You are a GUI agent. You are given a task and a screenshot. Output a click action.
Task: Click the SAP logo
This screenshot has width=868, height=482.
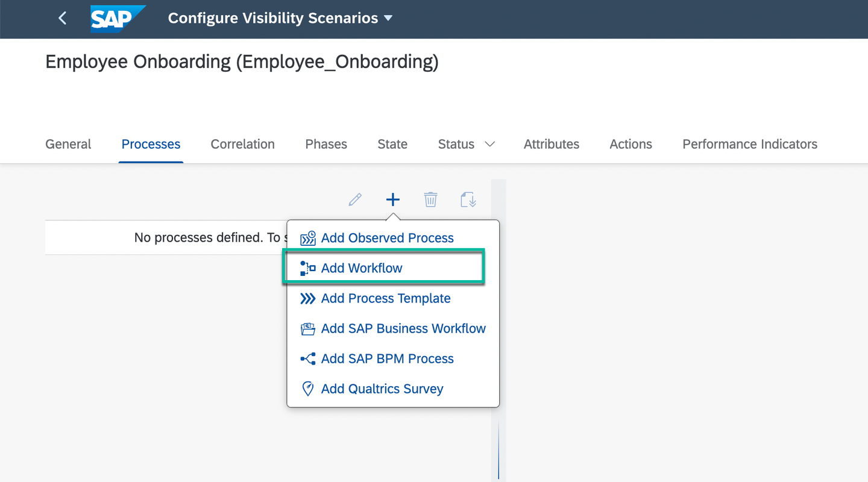click(x=118, y=19)
